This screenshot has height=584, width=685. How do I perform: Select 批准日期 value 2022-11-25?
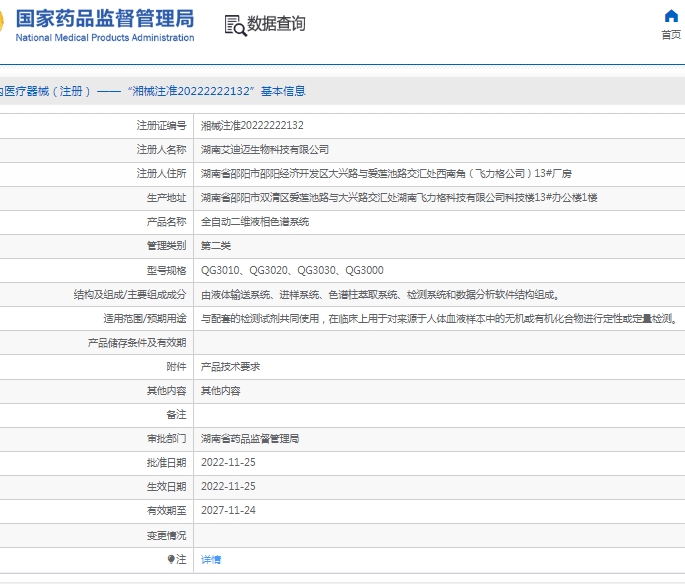tap(228, 463)
